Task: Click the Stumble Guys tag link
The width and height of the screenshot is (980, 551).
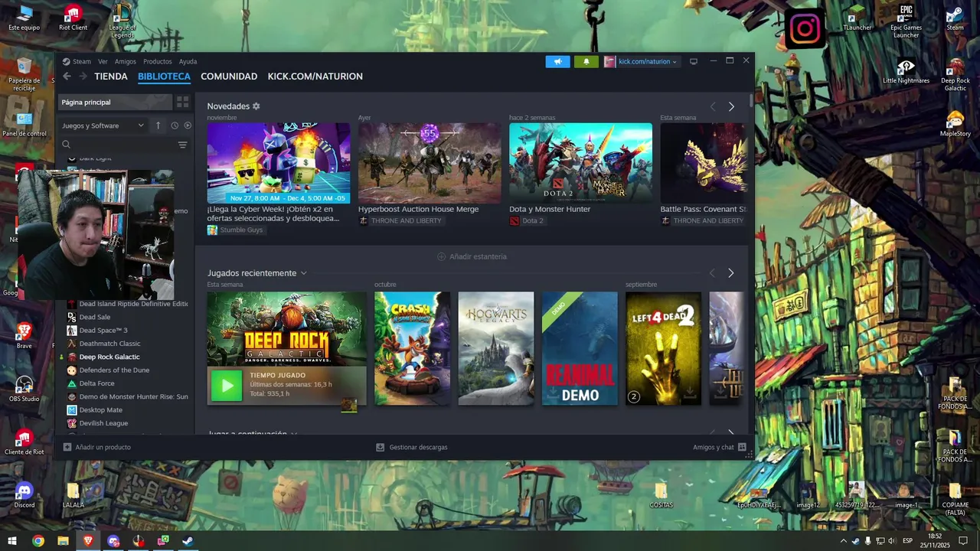Action: 236,230
